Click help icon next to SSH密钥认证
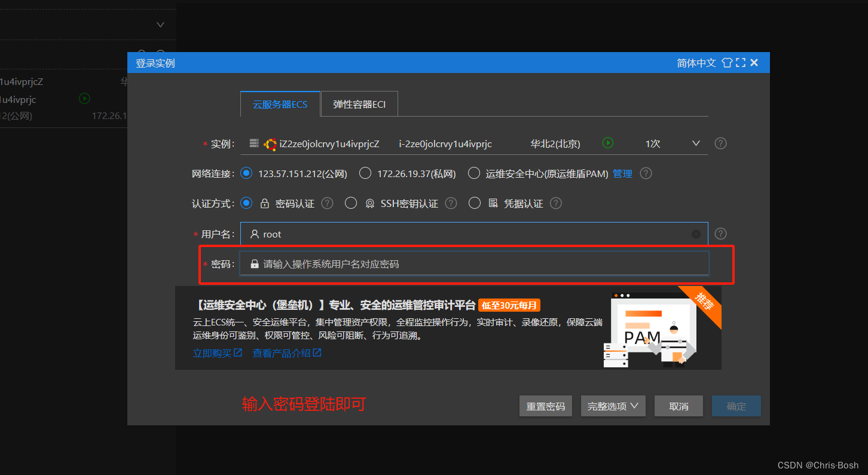The image size is (868, 475). click(451, 203)
